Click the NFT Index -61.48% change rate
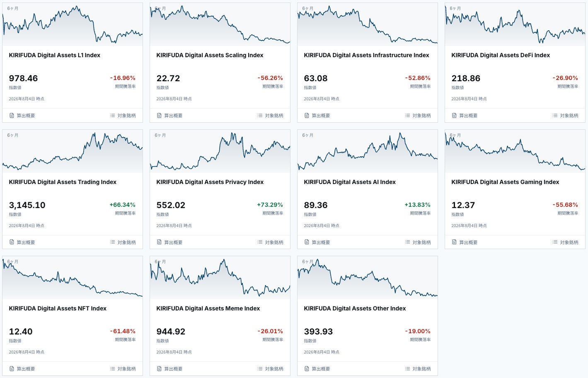 (123, 331)
